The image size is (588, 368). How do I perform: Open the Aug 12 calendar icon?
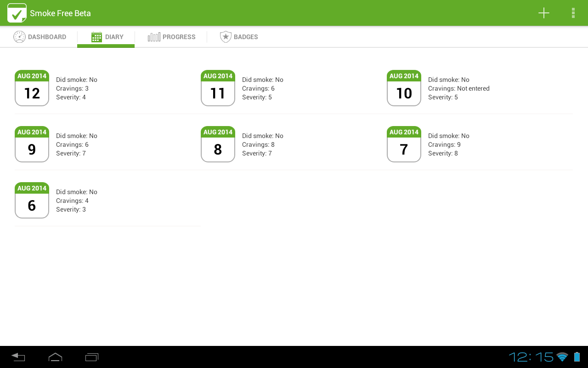32,88
